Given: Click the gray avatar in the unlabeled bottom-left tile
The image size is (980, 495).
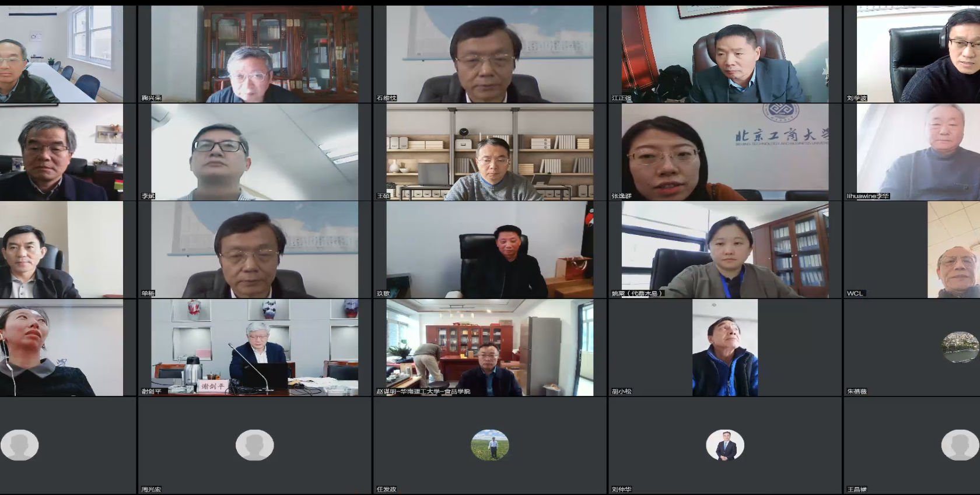Looking at the screenshot, I should [x=19, y=445].
